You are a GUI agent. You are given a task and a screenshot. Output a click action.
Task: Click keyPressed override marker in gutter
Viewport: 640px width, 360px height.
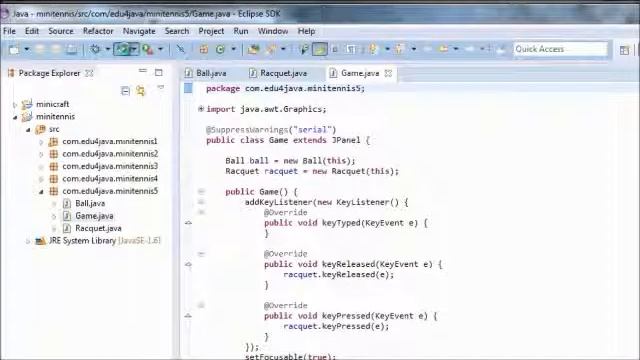pos(188,316)
